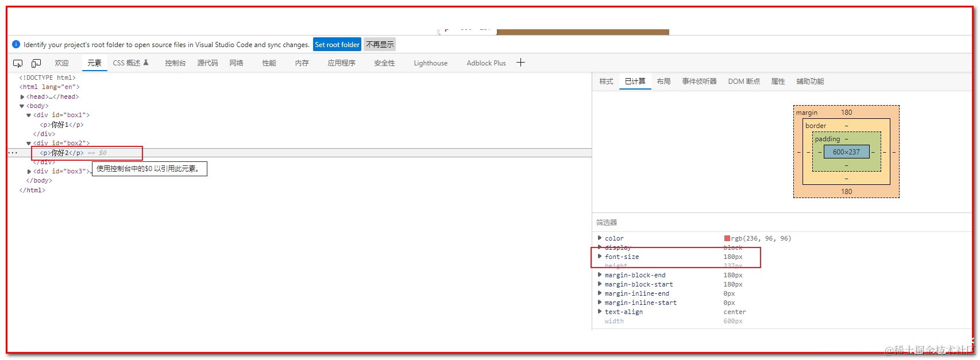Open the DOM 断点 sidebar tab
The width and height of the screenshot is (980, 360).
(744, 82)
